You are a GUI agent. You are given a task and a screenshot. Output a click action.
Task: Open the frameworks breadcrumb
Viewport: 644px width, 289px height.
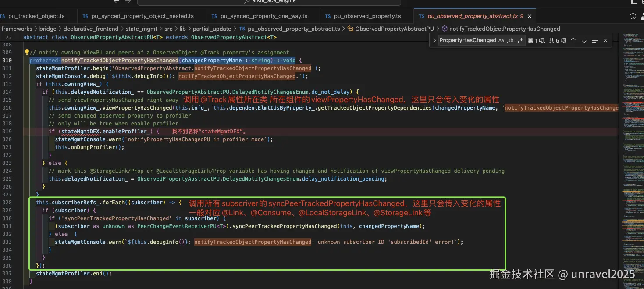pyautogui.click(x=17, y=29)
